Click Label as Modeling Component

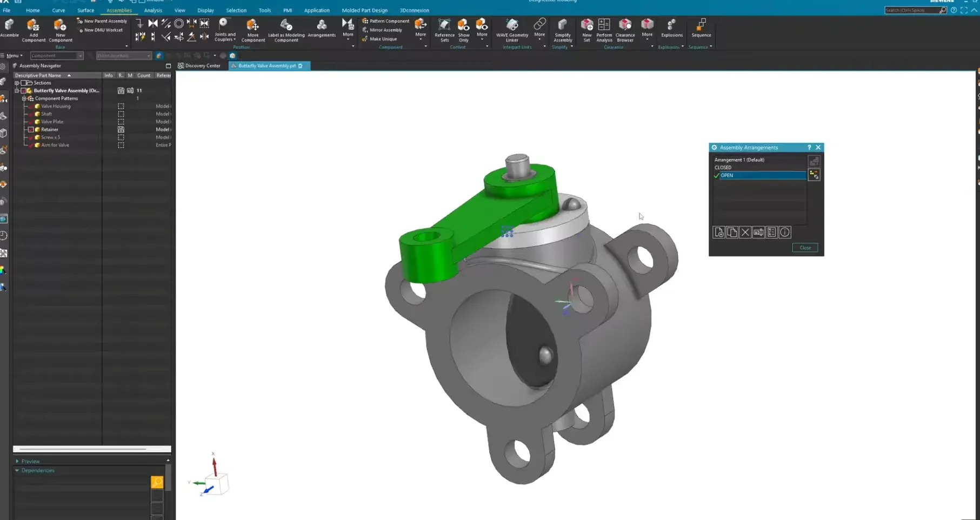(286, 30)
